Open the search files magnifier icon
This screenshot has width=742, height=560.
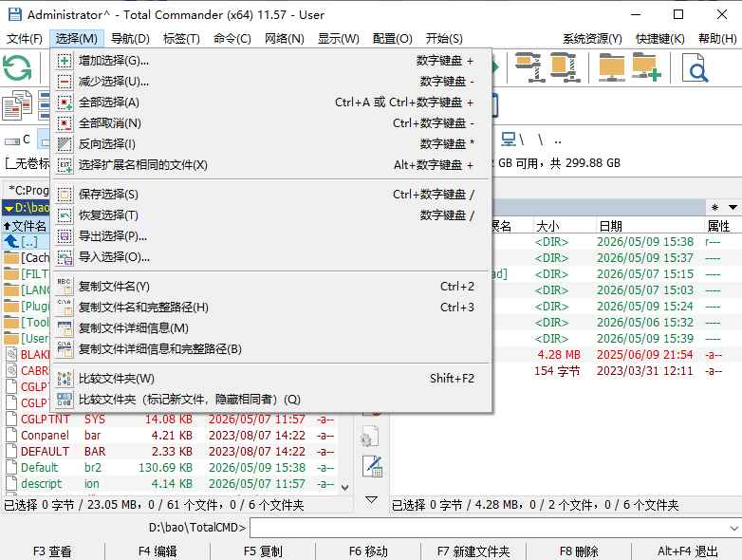696,67
